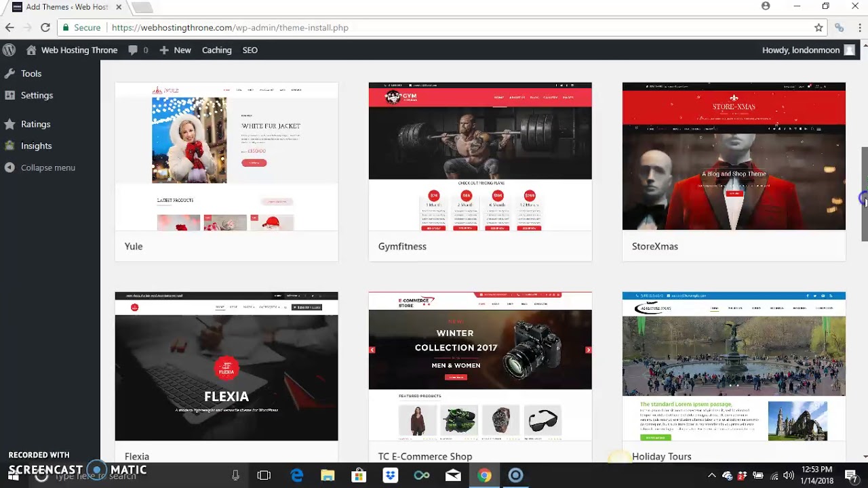Click Chrome icon in taskbar
Viewport: 868px width, 488px height.
pos(484,475)
